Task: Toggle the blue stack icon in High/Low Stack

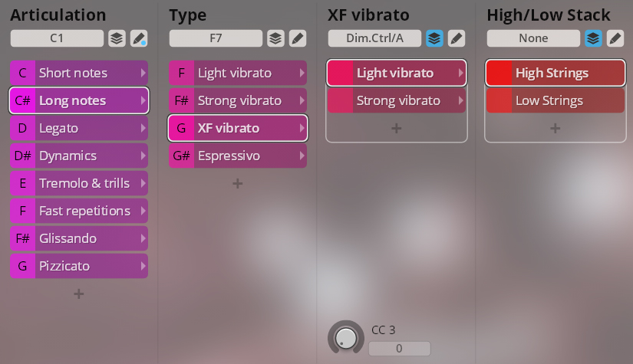Action: pos(593,38)
